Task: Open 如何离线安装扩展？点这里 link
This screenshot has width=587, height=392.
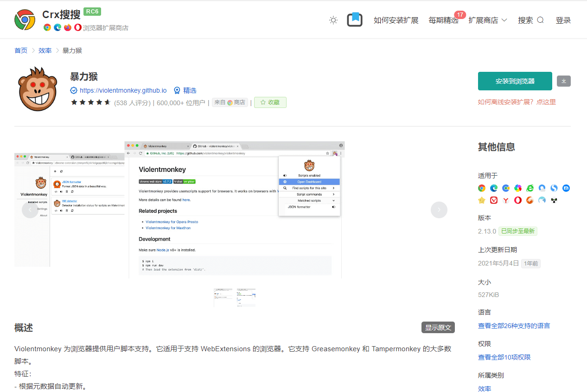Action: 517,102
